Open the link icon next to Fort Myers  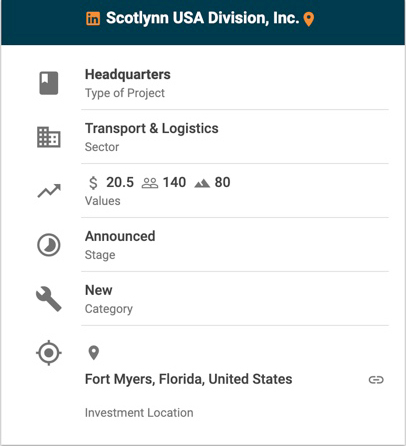click(x=376, y=380)
